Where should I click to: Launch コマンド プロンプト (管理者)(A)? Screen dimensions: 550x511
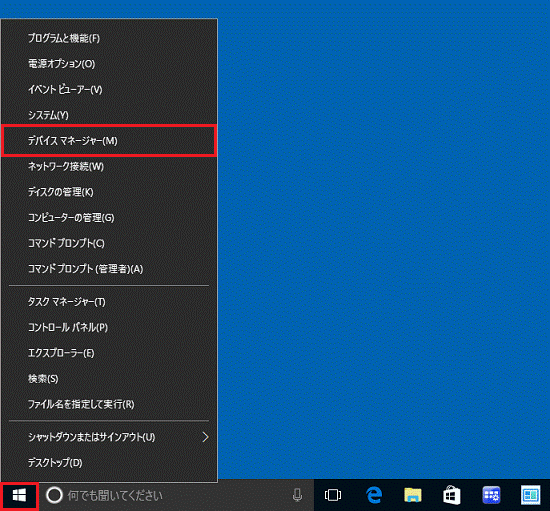pyautogui.click(x=109, y=269)
